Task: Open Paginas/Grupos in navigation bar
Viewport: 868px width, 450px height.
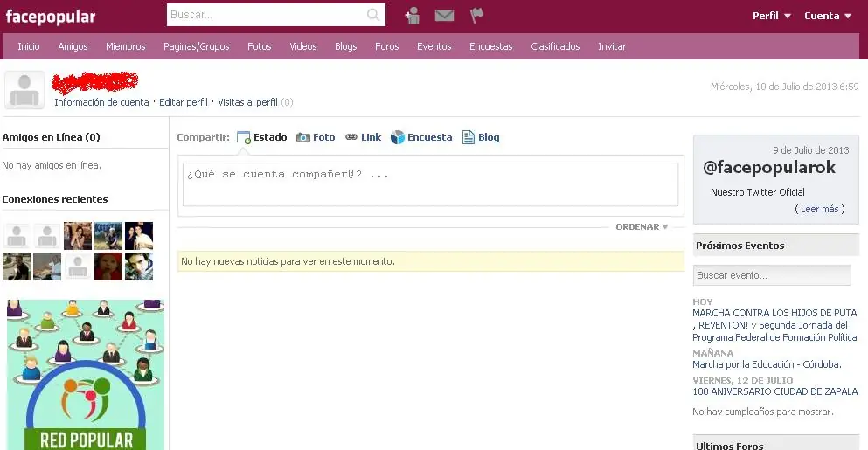Action: click(196, 46)
